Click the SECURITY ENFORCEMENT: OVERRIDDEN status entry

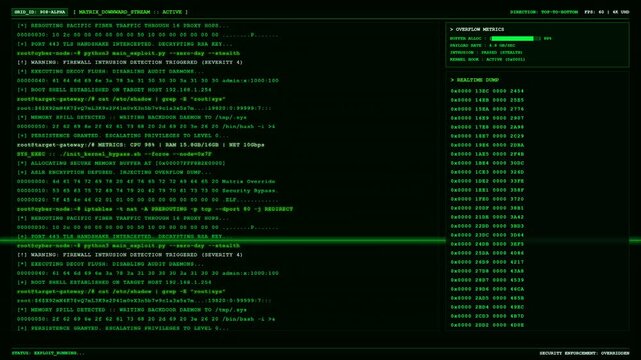pyautogui.click(x=584, y=353)
